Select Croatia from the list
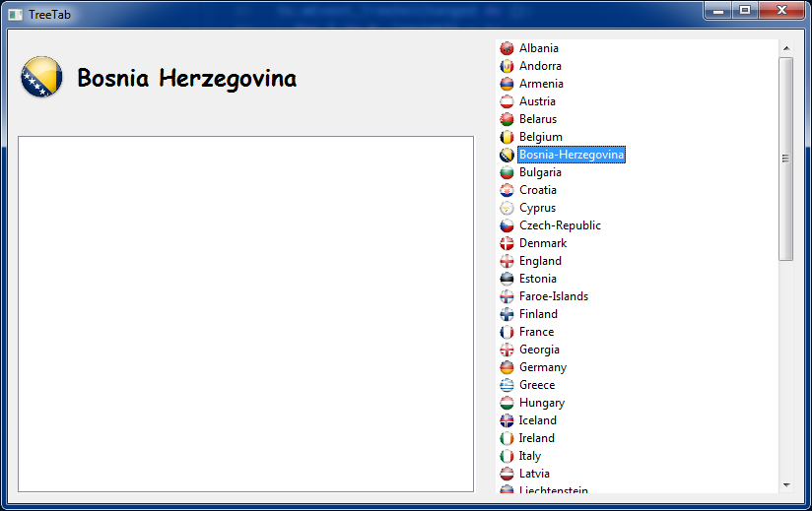 pos(538,190)
